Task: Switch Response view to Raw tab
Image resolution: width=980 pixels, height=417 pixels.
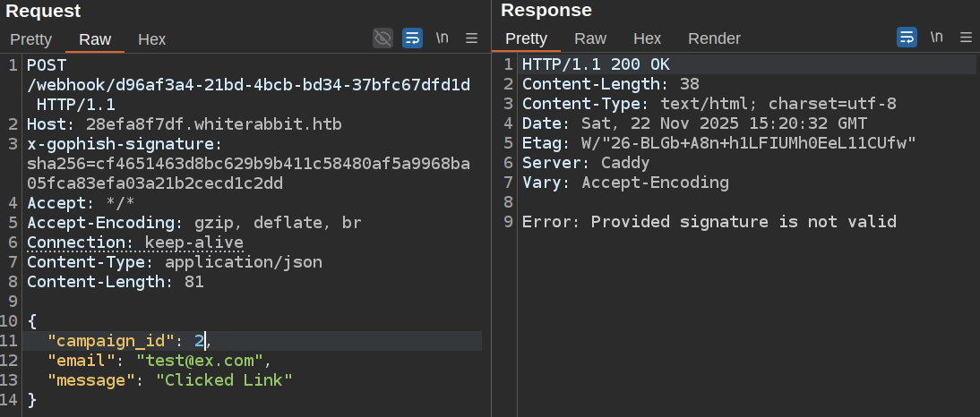Action: (590, 38)
